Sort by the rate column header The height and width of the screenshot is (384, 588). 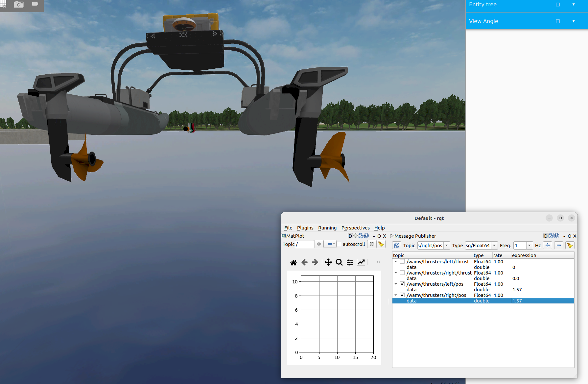tap(502, 255)
